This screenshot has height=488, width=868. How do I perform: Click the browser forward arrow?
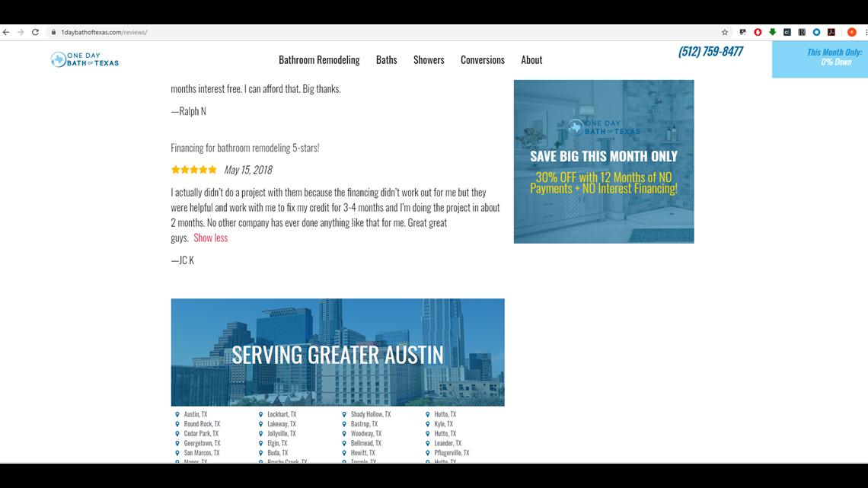pos(21,32)
